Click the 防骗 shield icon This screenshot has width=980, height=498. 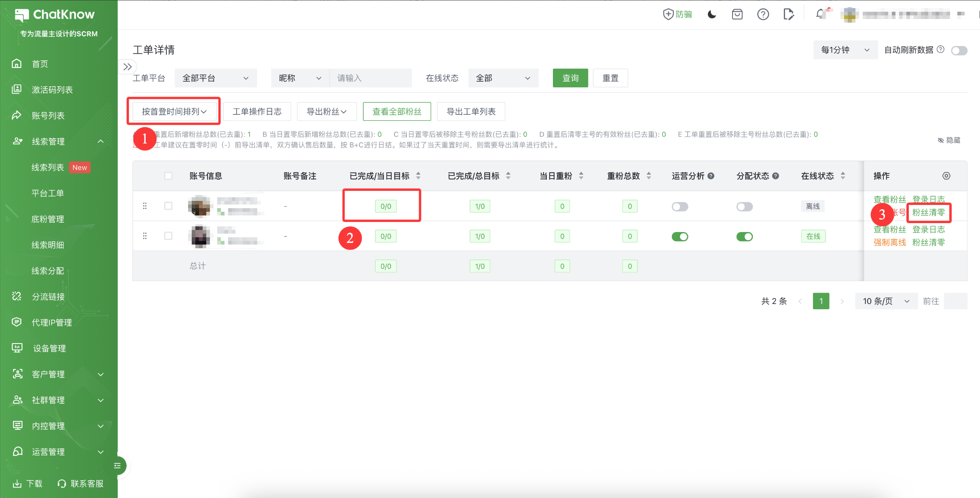click(x=668, y=15)
